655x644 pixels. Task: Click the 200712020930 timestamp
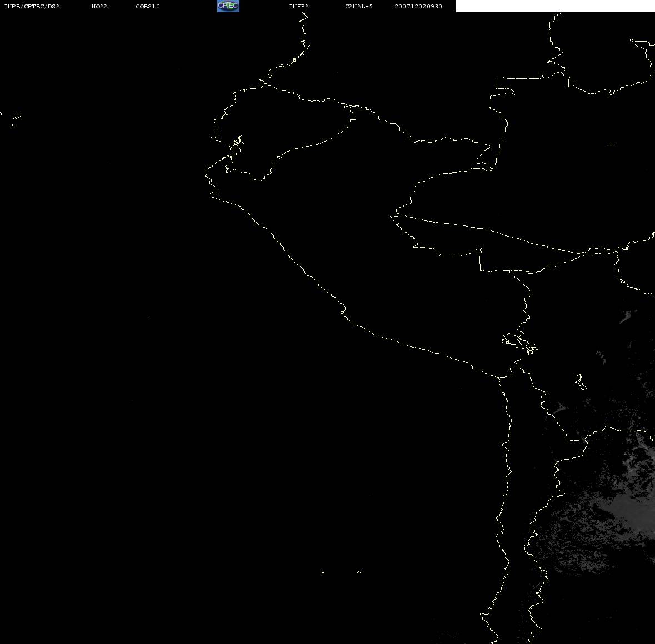pos(418,7)
